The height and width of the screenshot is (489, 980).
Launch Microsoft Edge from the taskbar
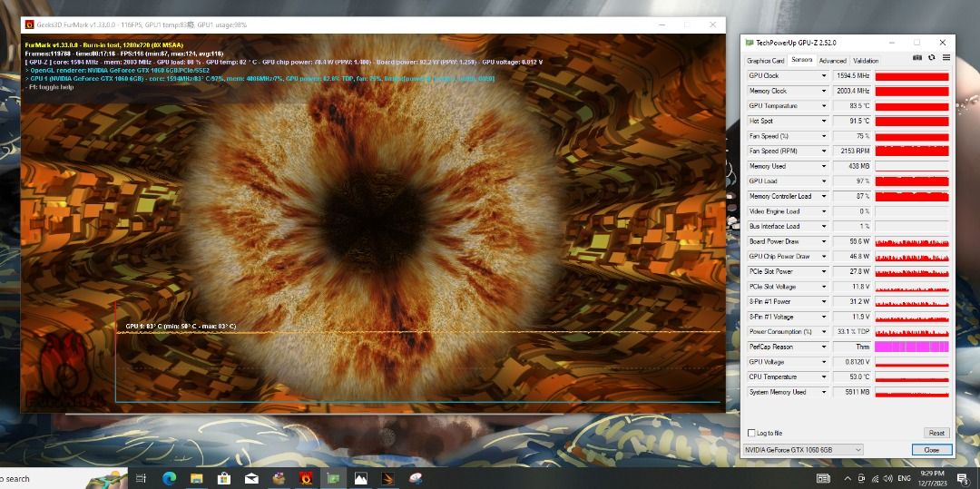tap(170, 478)
